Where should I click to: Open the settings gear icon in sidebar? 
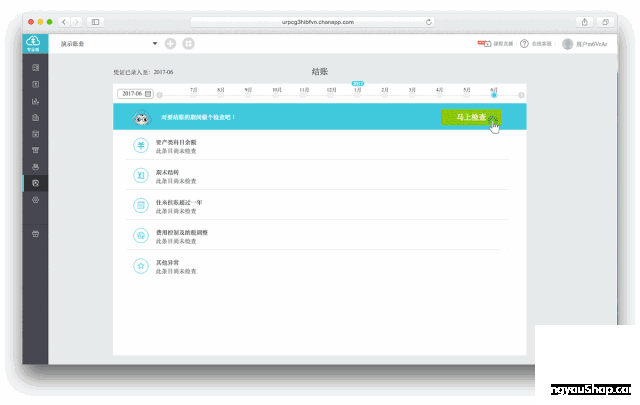point(36,200)
